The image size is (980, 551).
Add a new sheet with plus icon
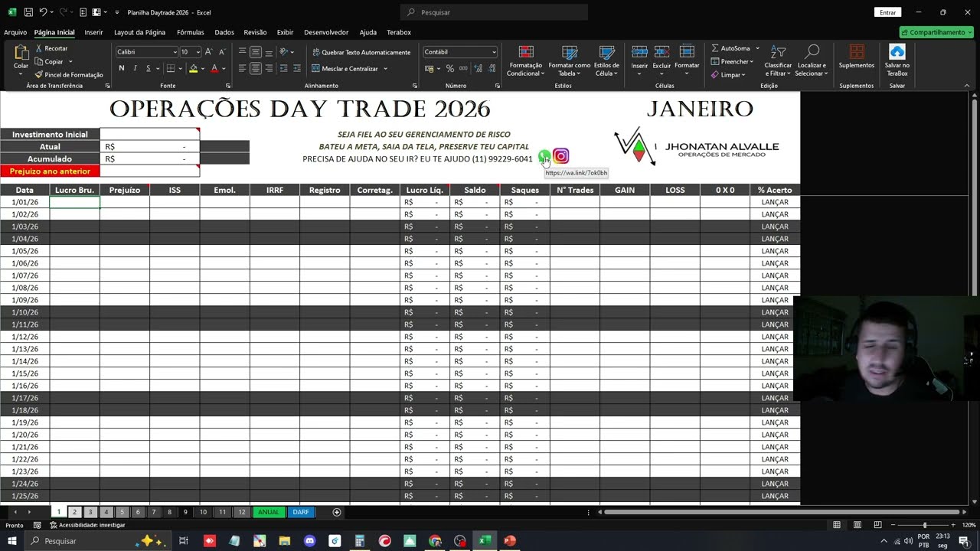click(x=337, y=512)
